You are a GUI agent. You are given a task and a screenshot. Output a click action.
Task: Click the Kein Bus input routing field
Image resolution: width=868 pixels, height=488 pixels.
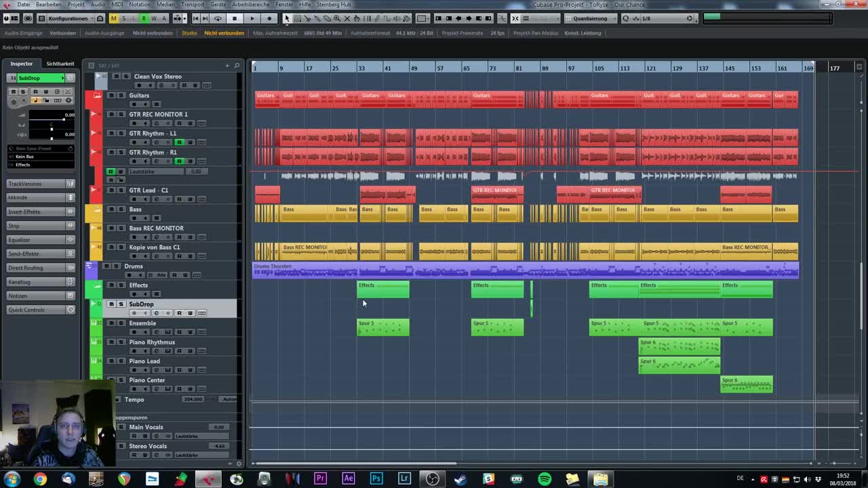point(41,157)
